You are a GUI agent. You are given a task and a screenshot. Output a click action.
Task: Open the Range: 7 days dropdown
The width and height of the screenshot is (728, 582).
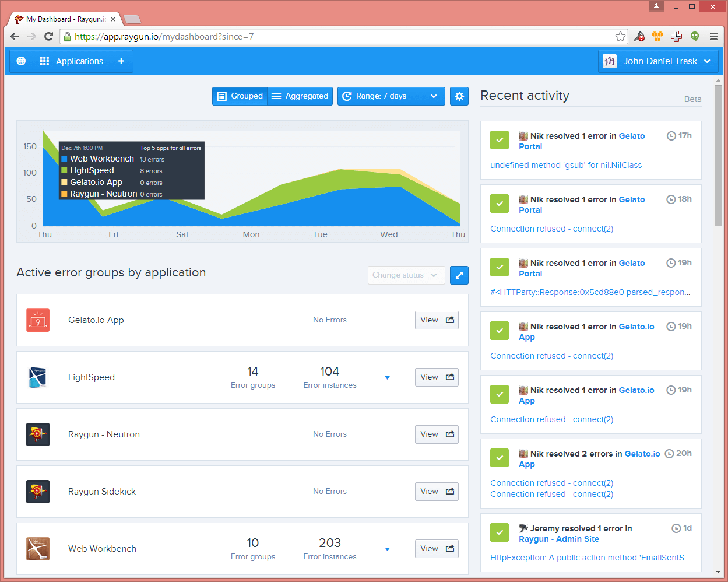391,96
